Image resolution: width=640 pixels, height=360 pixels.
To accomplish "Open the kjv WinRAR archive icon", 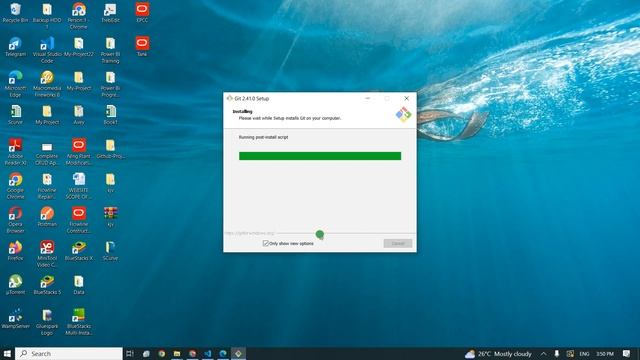I will point(110,216).
